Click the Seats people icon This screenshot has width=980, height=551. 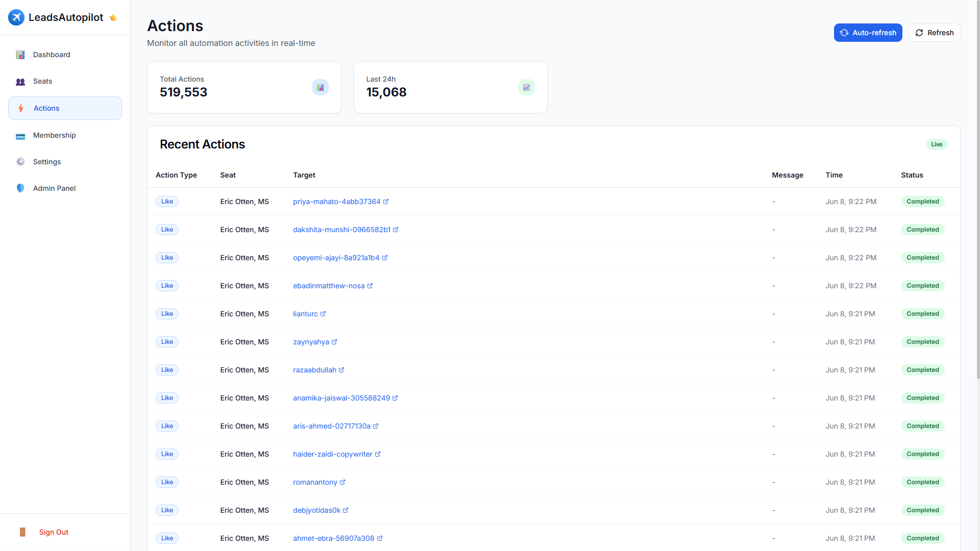pos(20,82)
